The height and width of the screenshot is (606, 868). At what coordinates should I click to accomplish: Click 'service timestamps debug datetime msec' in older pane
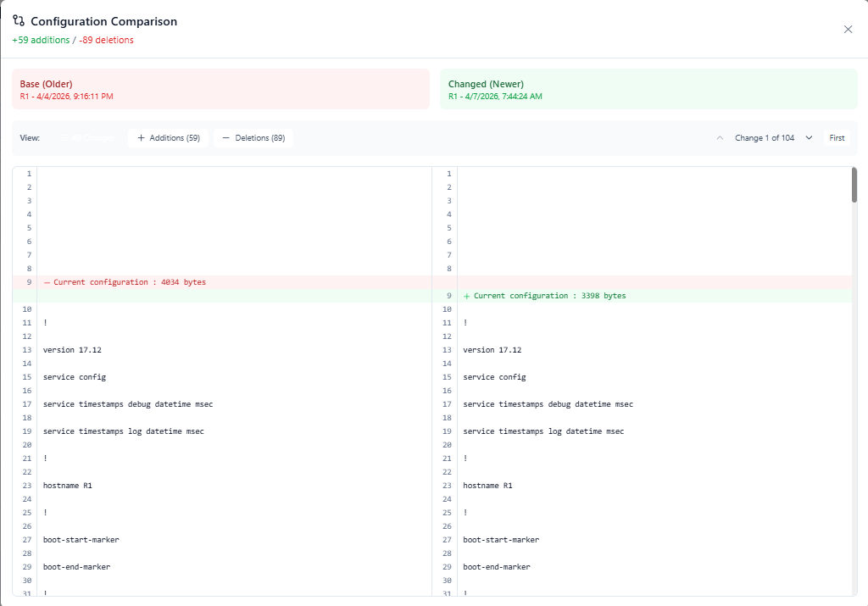click(x=128, y=404)
